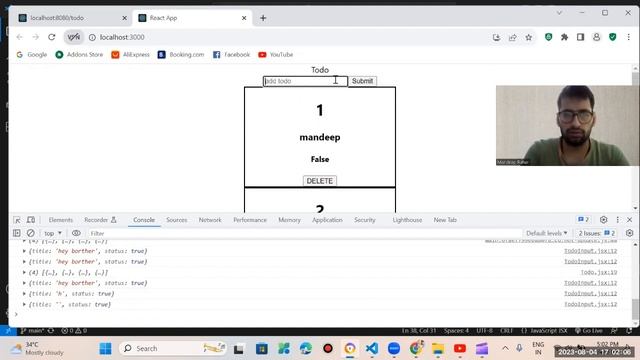Open the browser side panel icon

(580, 37)
